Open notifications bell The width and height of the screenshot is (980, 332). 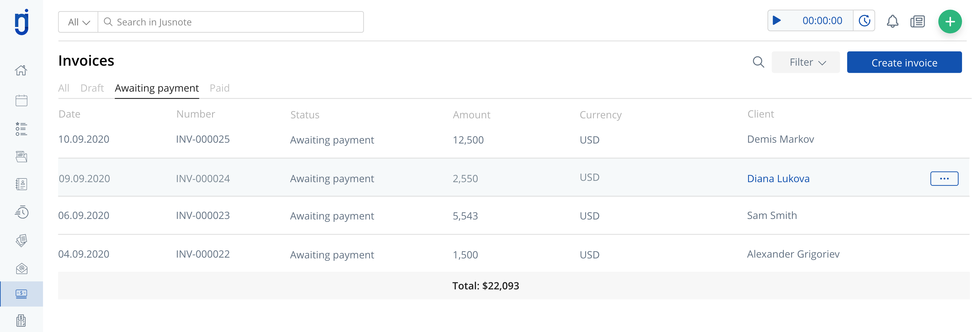tap(892, 21)
